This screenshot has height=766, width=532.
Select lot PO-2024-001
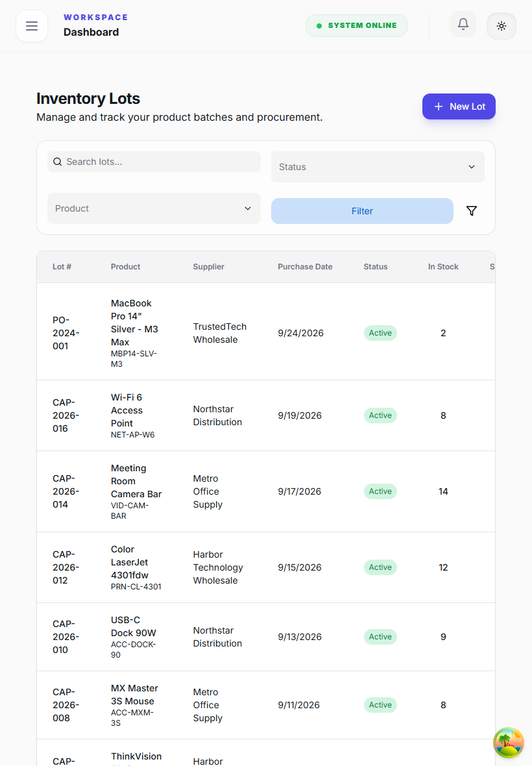(66, 333)
